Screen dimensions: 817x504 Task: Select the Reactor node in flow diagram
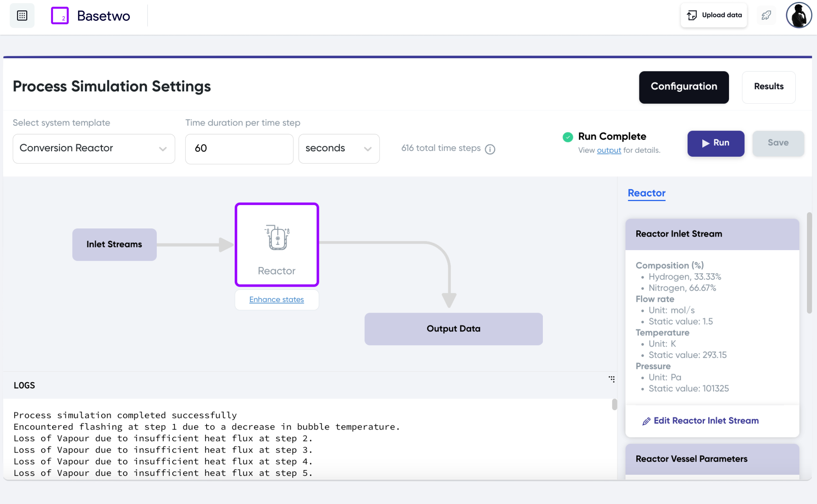pos(276,244)
